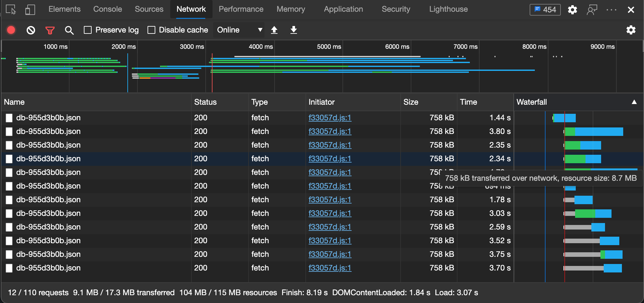Enable Disable cache

pos(151,30)
